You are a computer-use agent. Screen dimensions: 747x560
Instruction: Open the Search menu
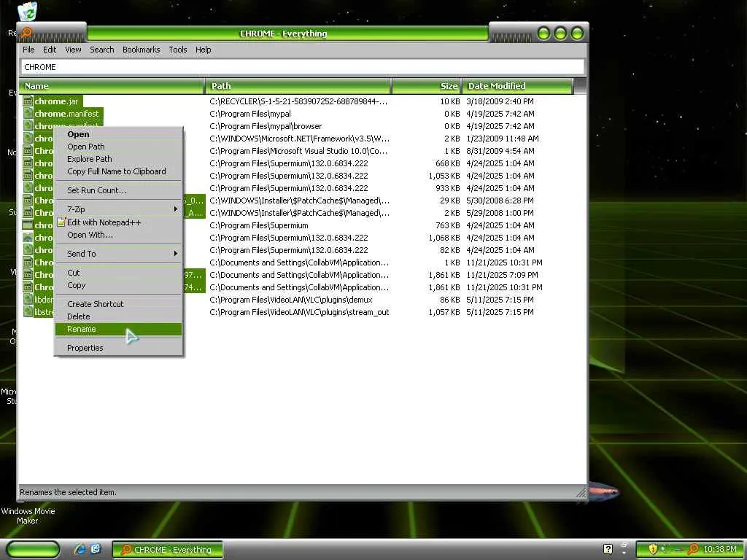(102, 50)
